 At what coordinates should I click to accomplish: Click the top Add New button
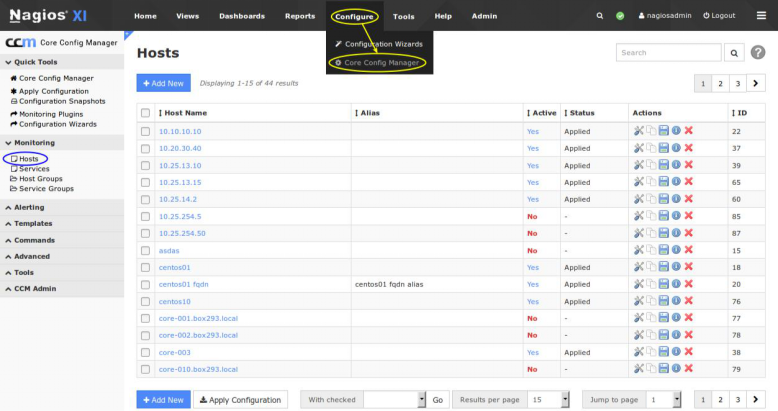[x=164, y=83]
